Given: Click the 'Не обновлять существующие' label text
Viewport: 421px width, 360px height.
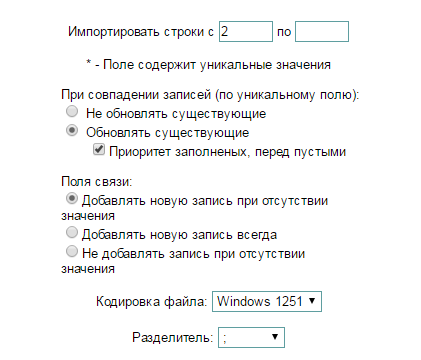Looking at the screenshot, I should tap(176, 114).
